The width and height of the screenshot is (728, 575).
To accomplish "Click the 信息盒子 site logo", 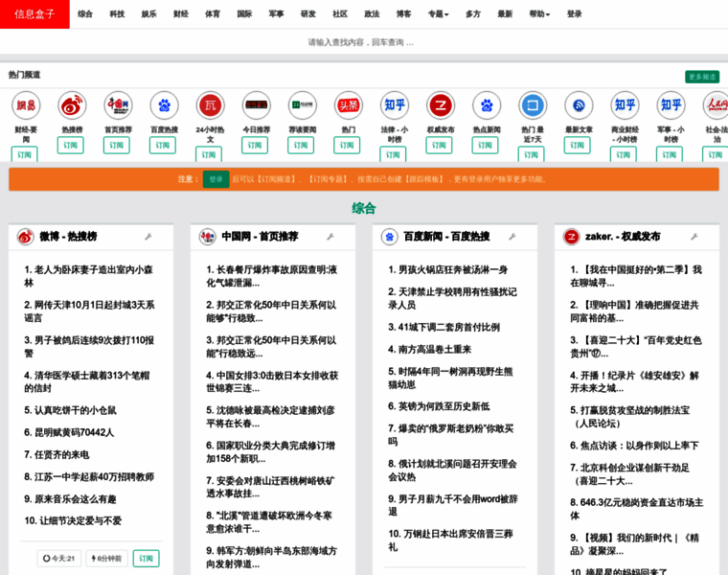I will (x=34, y=14).
